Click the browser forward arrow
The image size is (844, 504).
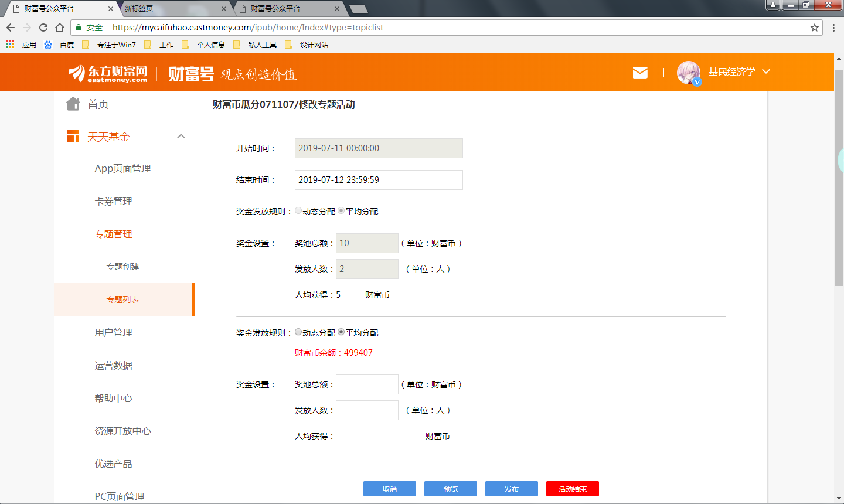[27, 28]
